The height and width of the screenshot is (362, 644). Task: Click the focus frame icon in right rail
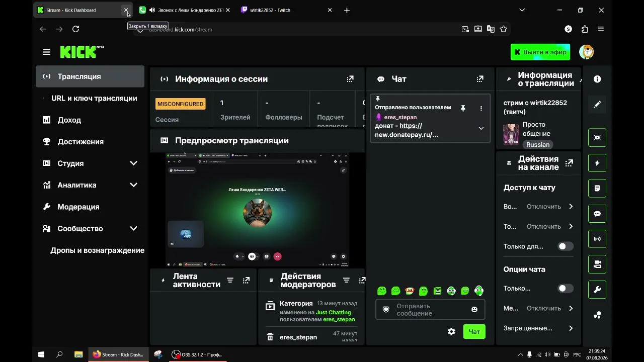click(597, 137)
